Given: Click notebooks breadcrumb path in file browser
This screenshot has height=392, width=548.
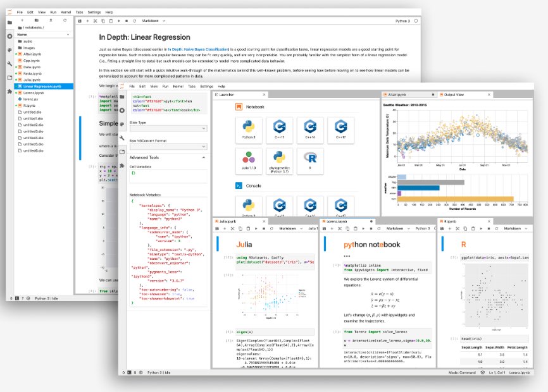Looking at the screenshot, I should click(x=33, y=28).
